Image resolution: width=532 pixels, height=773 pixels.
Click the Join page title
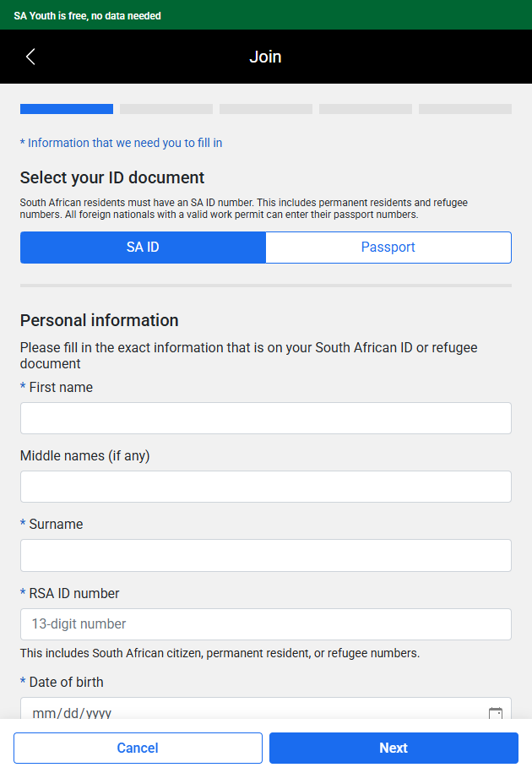point(265,57)
